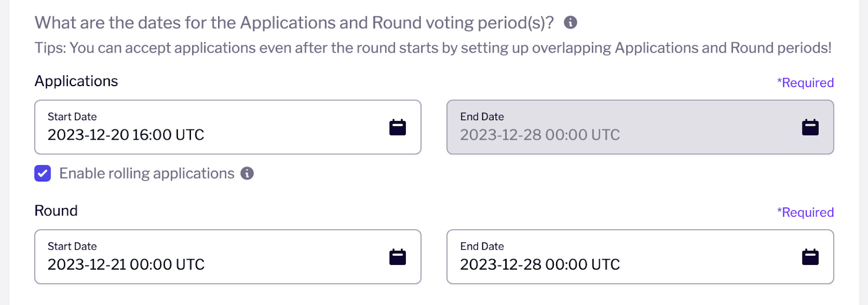Click the *Required note beside Applications
The width and height of the screenshot is (868, 305).
tap(805, 83)
